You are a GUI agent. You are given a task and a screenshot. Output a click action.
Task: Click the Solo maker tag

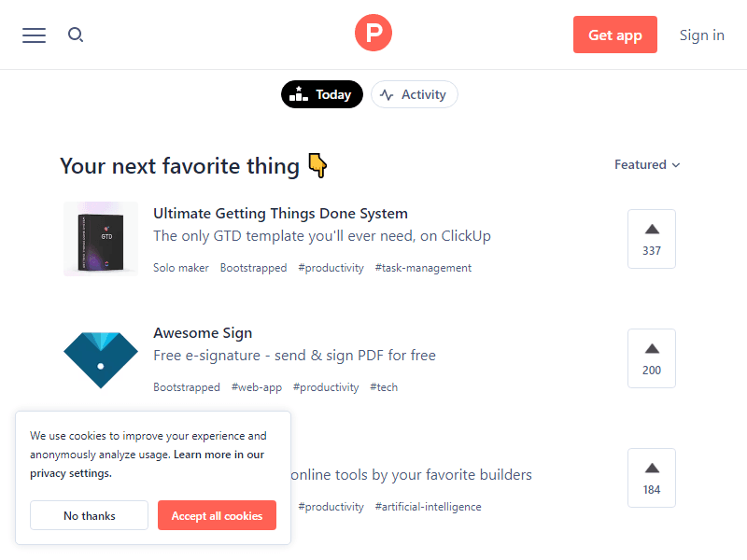click(x=181, y=268)
